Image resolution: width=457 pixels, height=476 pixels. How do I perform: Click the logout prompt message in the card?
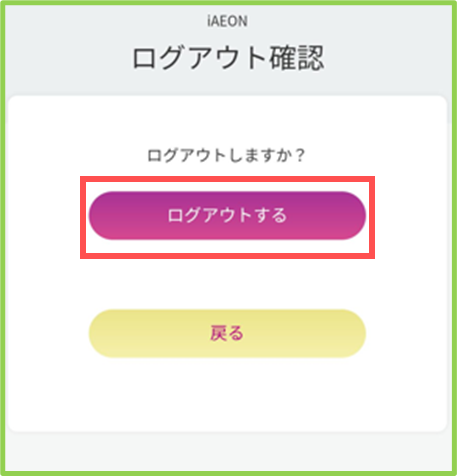[x=227, y=155]
